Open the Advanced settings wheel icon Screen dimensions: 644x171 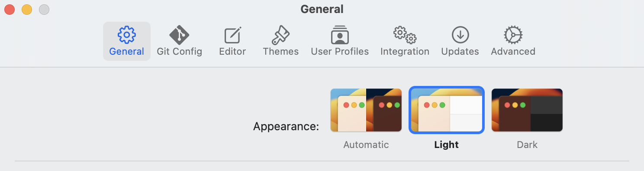click(513, 35)
